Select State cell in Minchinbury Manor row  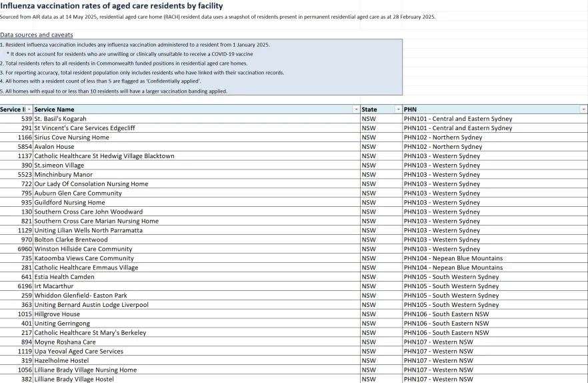(x=381, y=174)
